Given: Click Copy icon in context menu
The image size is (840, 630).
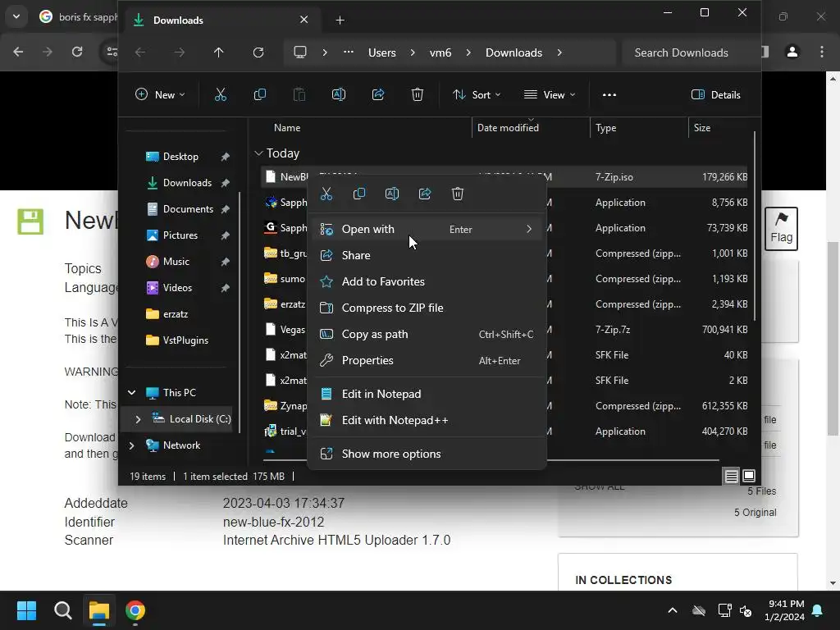Looking at the screenshot, I should (359, 194).
